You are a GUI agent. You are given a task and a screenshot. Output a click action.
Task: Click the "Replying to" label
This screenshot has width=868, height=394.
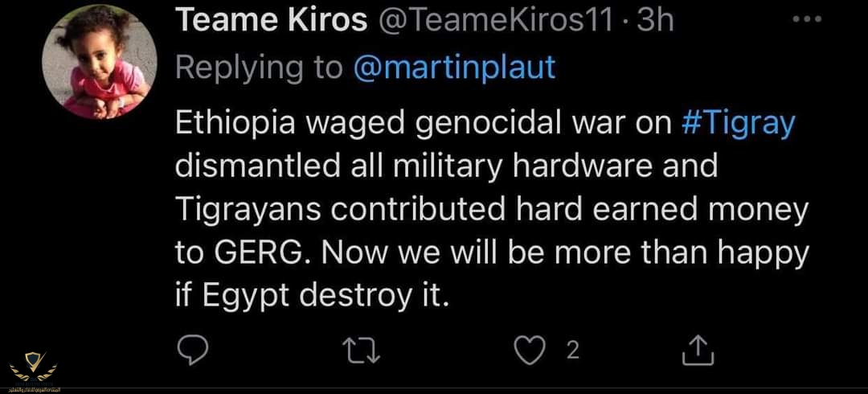coord(259,68)
